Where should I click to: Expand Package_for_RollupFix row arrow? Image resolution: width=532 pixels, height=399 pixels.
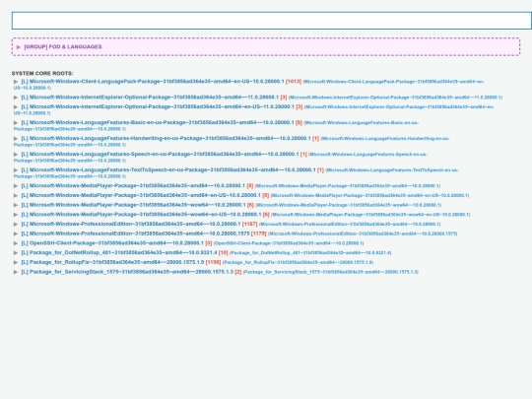tap(16, 262)
